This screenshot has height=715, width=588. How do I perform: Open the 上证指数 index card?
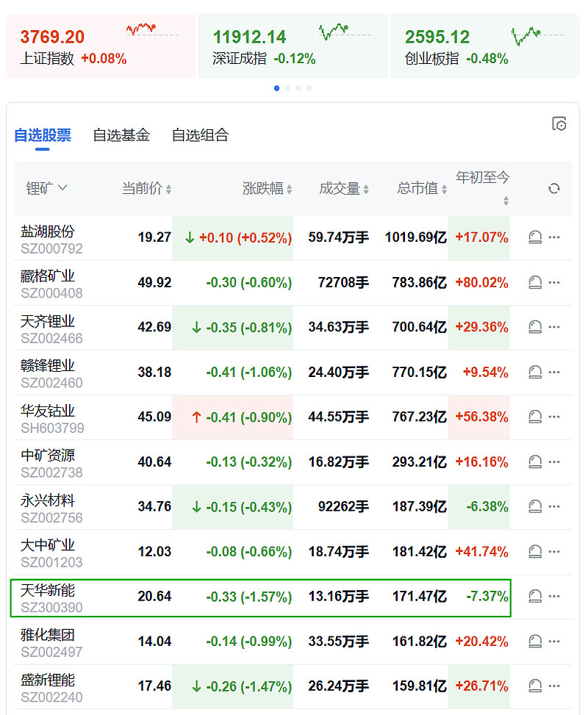[101, 46]
